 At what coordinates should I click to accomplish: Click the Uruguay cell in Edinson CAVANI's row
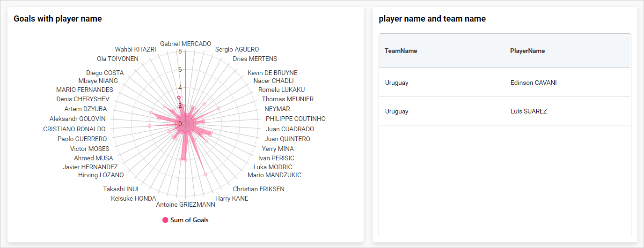[x=396, y=83]
